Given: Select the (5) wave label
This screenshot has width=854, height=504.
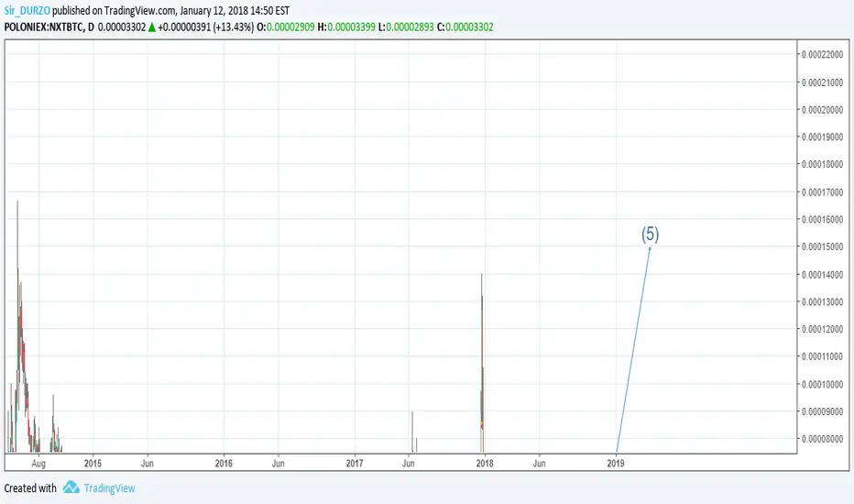Looking at the screenshot, I should (650, 234).
